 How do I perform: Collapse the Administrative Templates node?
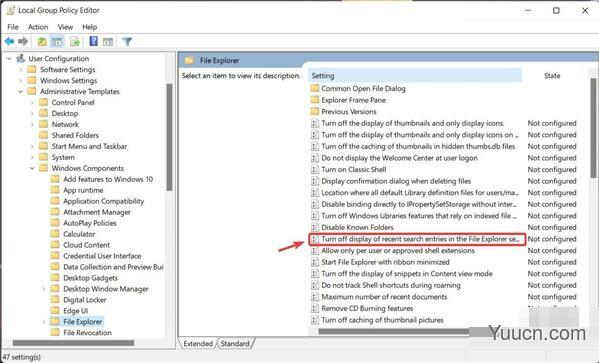[x=21, y=92]
